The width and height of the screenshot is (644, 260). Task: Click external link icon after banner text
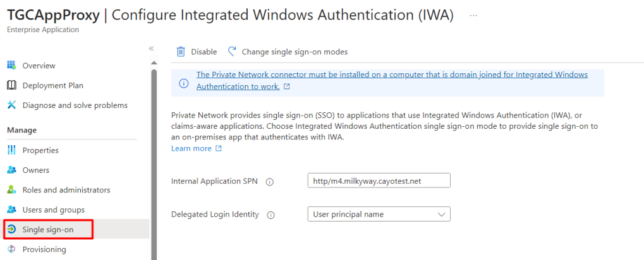pos(287,86)
